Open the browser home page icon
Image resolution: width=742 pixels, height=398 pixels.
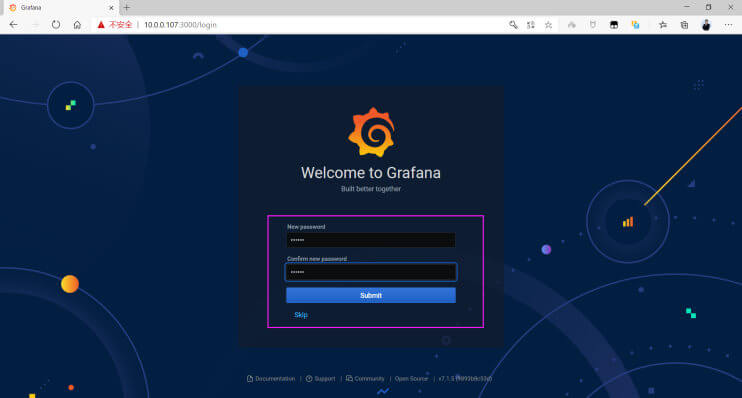77,25
